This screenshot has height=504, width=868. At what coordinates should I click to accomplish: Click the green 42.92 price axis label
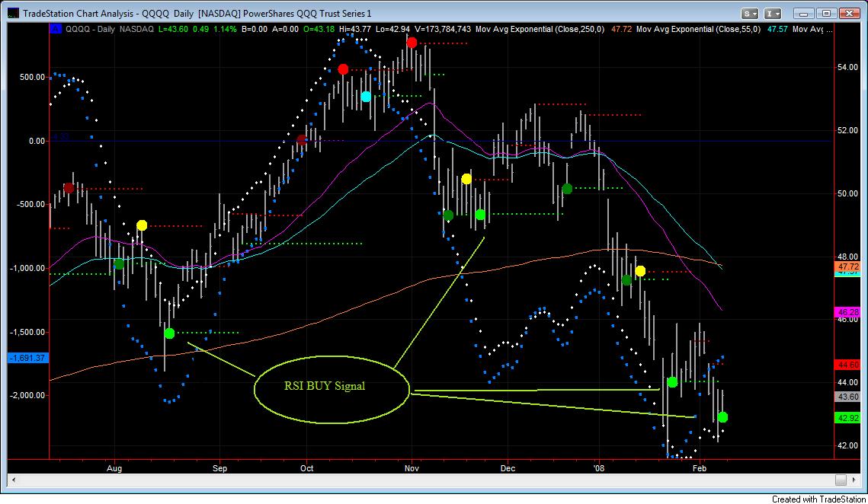[x=848, y=418]
